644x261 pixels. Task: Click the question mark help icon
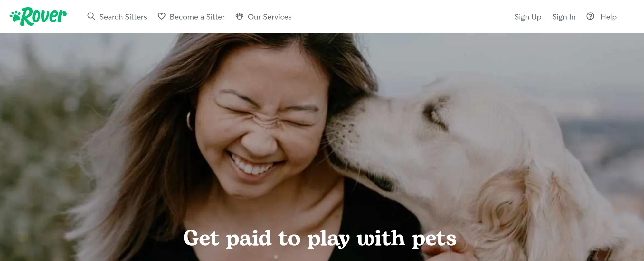[590, 16]
